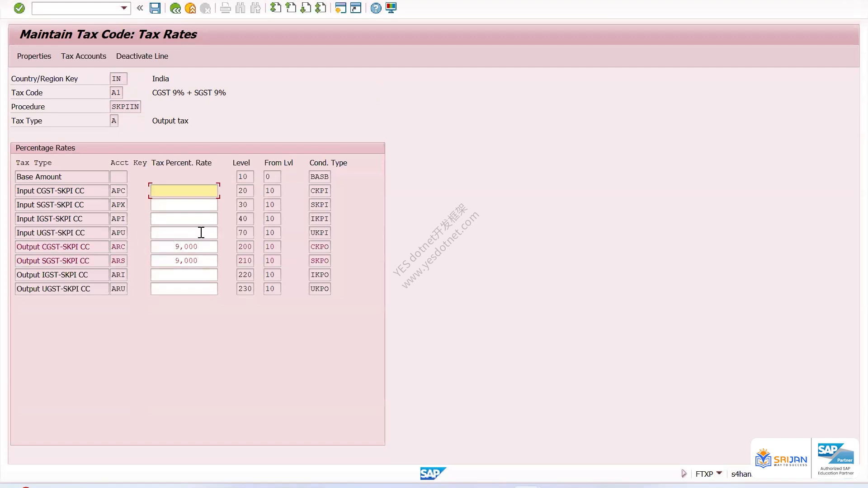Click level value 200

245,247
